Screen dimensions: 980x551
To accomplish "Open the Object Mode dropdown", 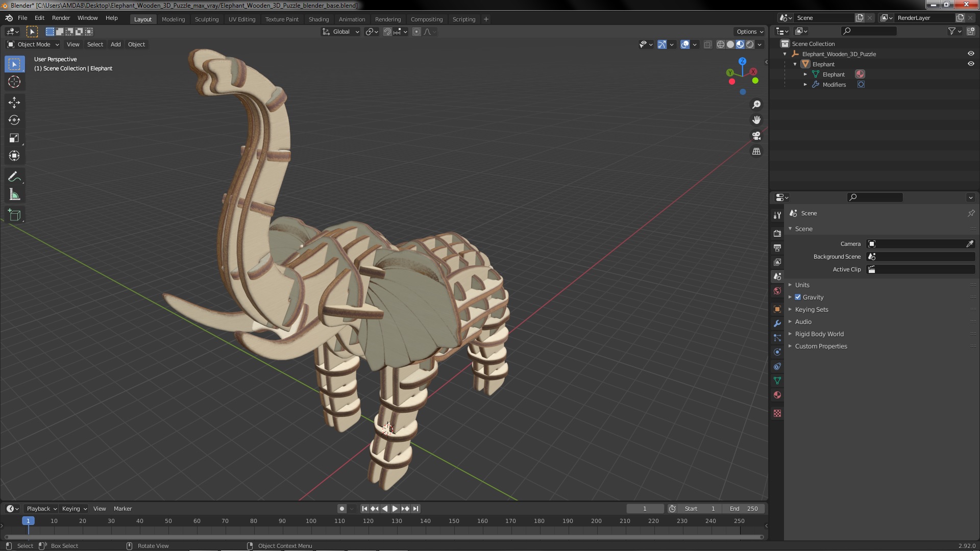I will (34, 44).
